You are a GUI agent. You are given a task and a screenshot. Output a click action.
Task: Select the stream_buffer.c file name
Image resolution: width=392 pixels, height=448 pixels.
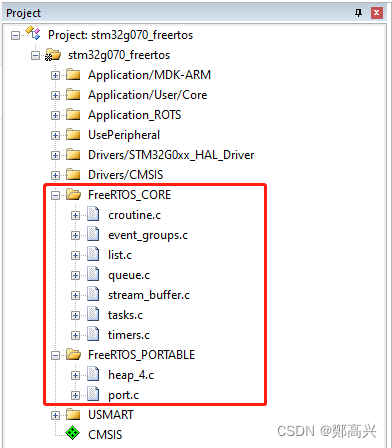(x=149, y=295)
